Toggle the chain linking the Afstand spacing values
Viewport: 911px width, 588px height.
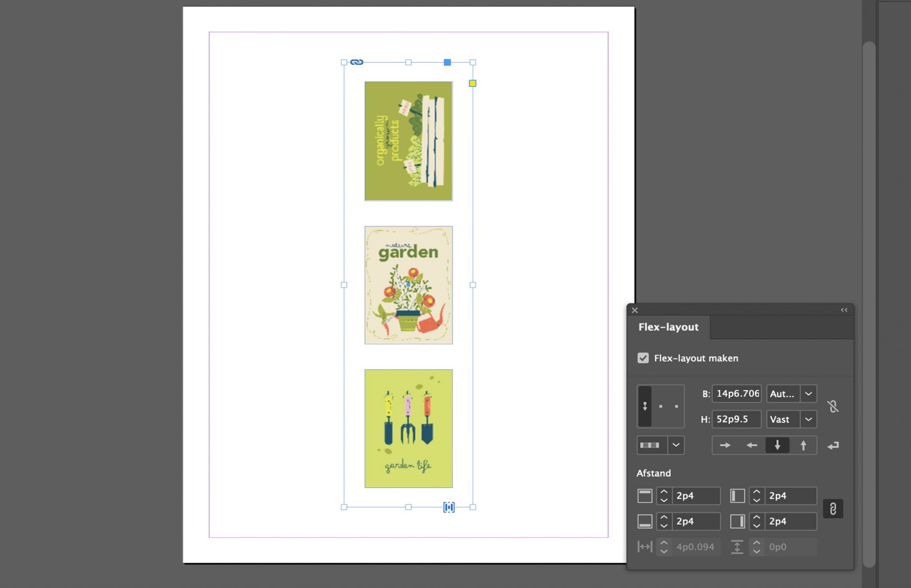[x=834, y=508]
